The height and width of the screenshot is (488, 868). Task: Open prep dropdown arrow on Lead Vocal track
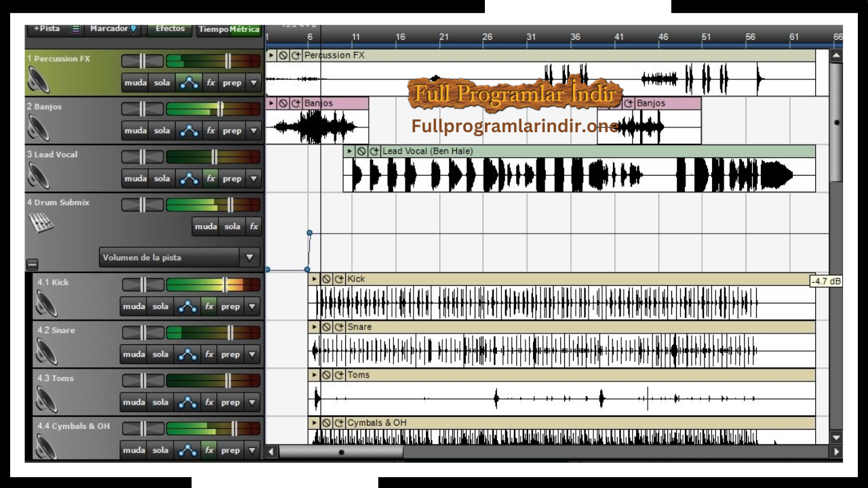pos(254,178)
